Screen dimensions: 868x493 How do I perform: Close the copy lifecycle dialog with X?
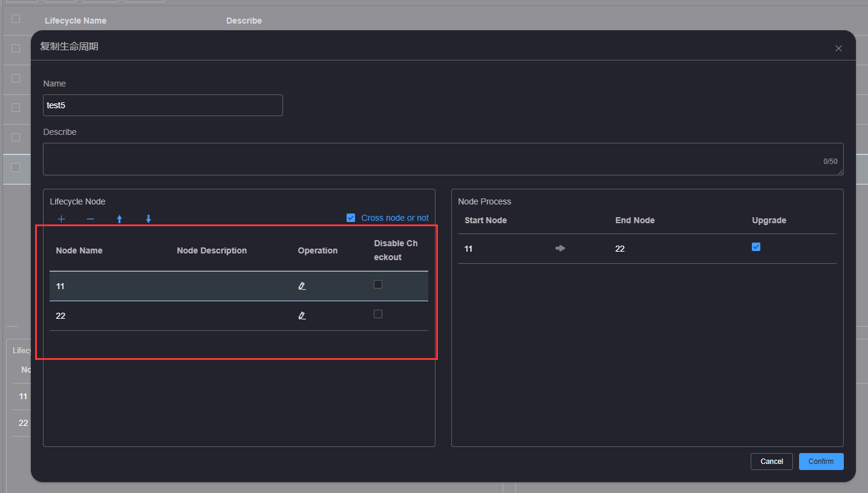pyautogui.click(x=838, y=48)
